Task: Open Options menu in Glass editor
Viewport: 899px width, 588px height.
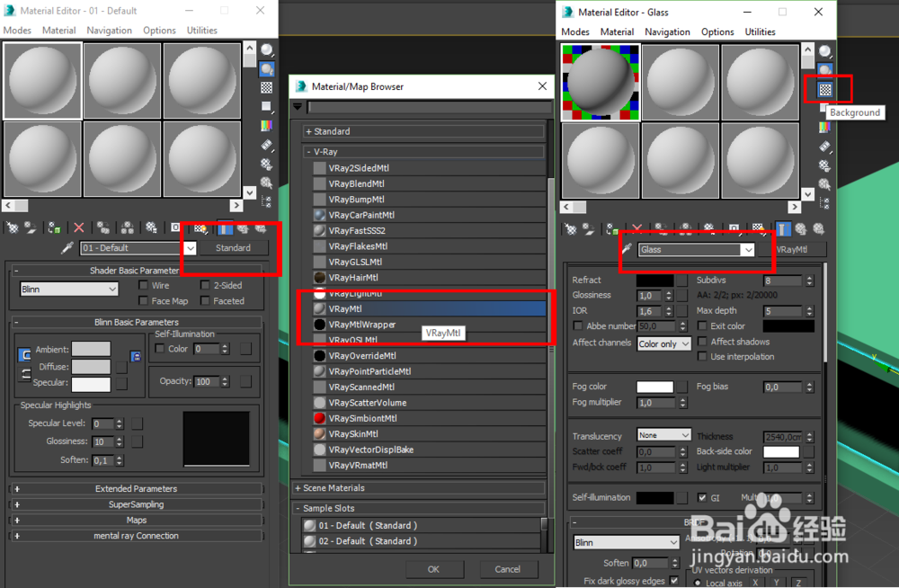Action: pyautogui.click(x=717, y=32)
